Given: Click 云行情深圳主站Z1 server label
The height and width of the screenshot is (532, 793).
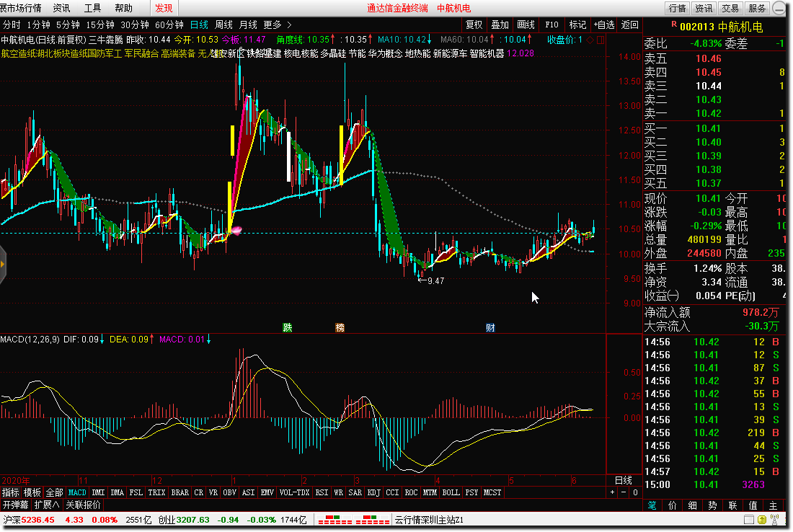Looking at the screenshot, I should 429,520.
